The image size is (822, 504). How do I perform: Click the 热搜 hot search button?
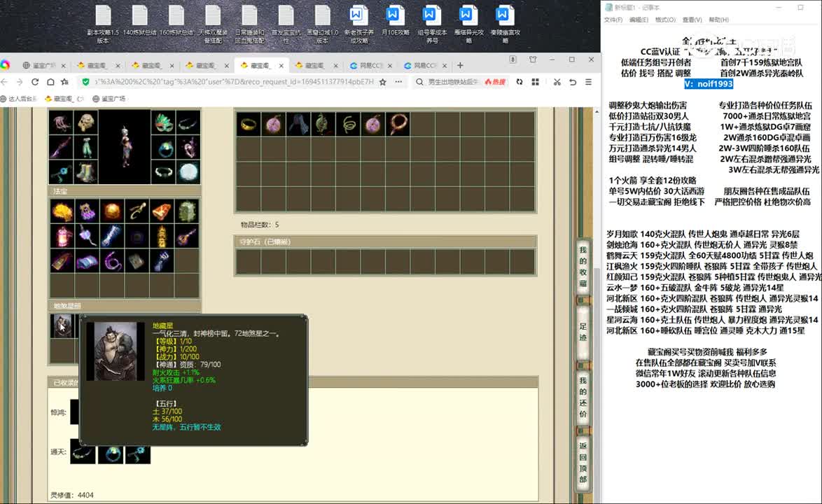tap(495, 82)
